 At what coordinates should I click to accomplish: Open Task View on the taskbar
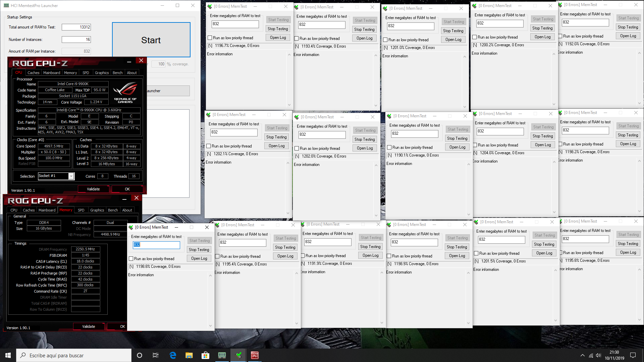pyautogui.click(x=156, y=355)
